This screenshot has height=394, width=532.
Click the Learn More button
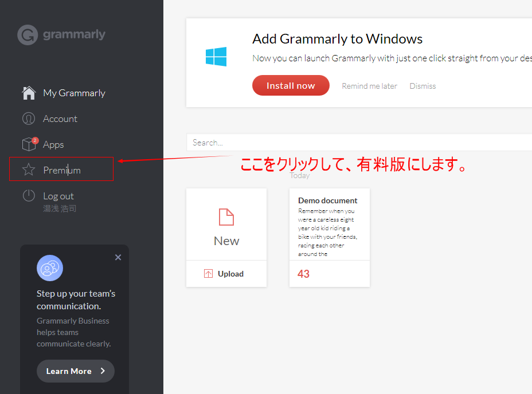tap(75, 371)
